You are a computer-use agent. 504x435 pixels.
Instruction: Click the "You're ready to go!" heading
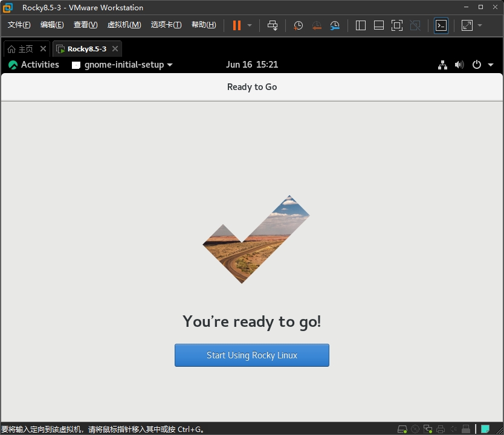(251, 321)
